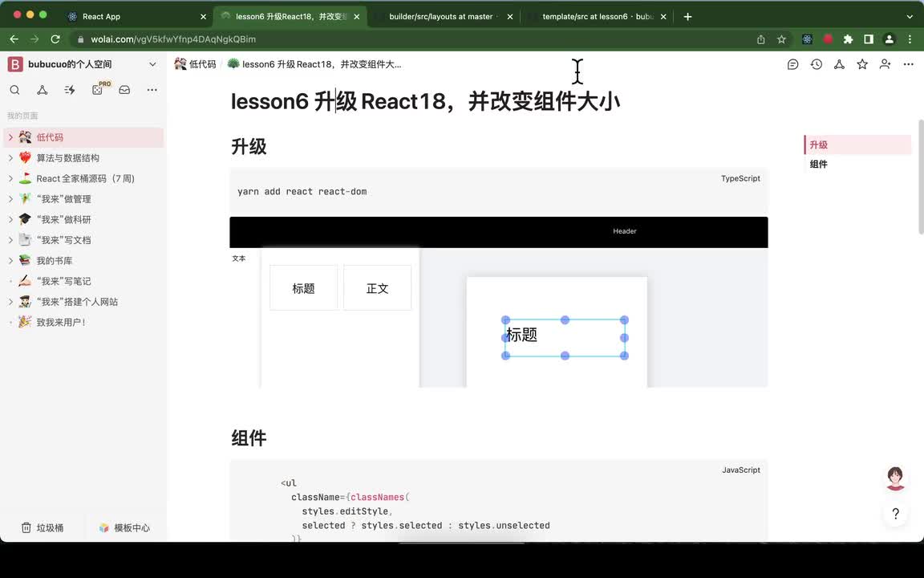Open page comments icon
The height and width of the screenshot is (578, 924).
(792, 64)
